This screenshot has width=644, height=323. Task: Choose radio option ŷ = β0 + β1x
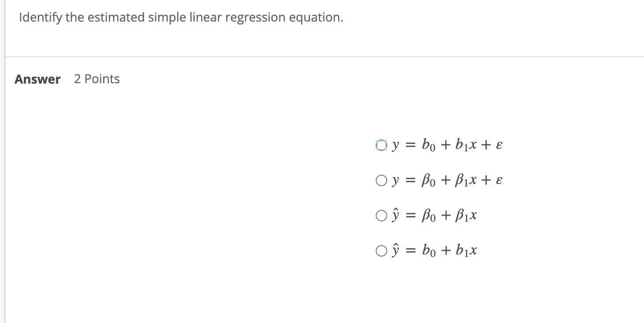coord(381,216)
